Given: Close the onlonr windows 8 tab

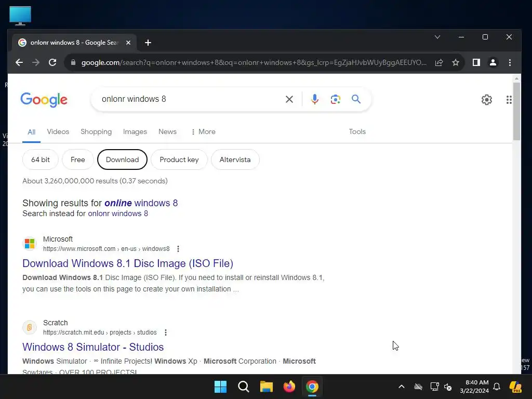Looking at the screenshot, I should click(128, 43).
